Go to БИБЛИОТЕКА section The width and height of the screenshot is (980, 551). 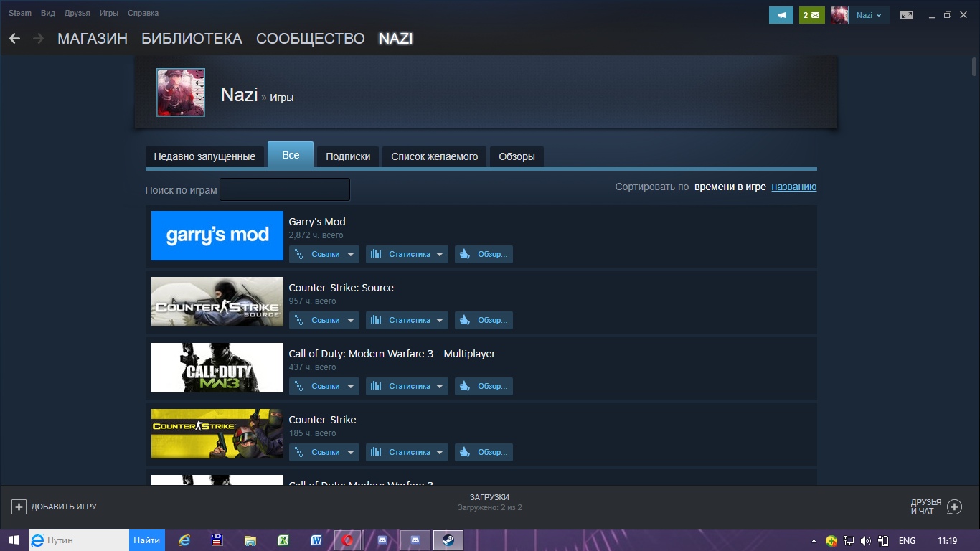192,39
